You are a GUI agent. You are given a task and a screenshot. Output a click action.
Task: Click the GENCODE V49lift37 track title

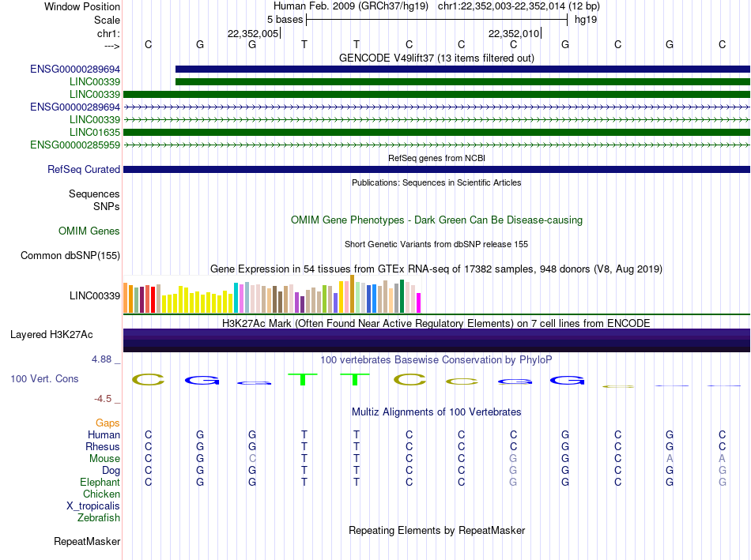pos(436,58)
